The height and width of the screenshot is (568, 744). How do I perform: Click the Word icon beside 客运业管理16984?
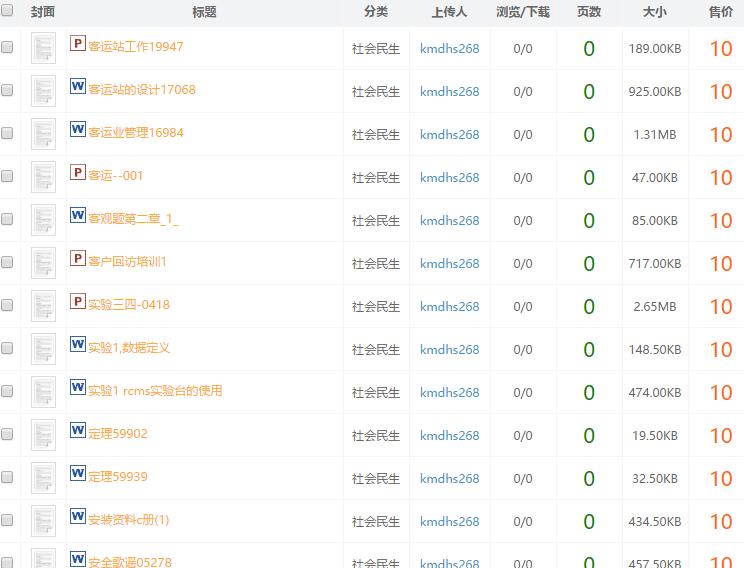click(x=77, y=130)
